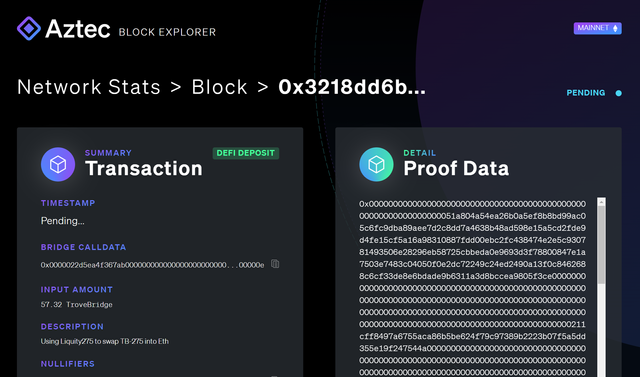Click the blue pending status dot
The width and height of the screenshot is (640, 377).
pyautogui.click(x=619, y=93)
